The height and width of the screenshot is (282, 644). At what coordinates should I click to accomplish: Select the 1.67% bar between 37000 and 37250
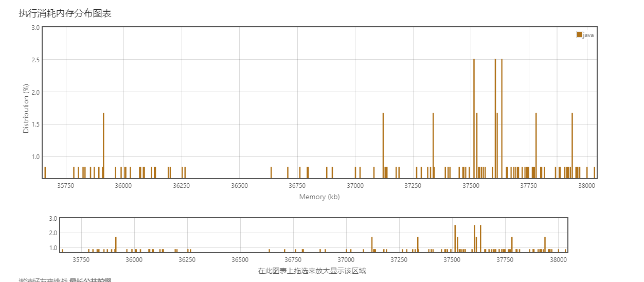click(x=383, y=146)
